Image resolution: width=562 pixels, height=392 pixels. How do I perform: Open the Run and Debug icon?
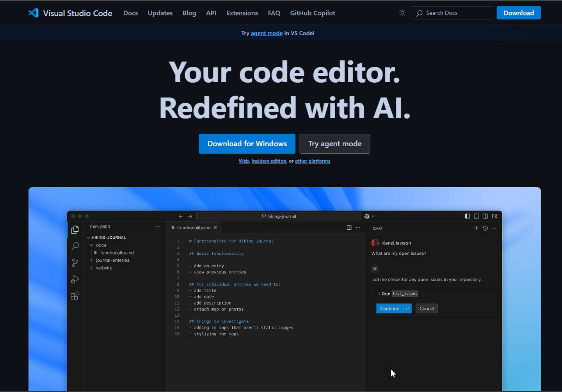coord(75,279)
